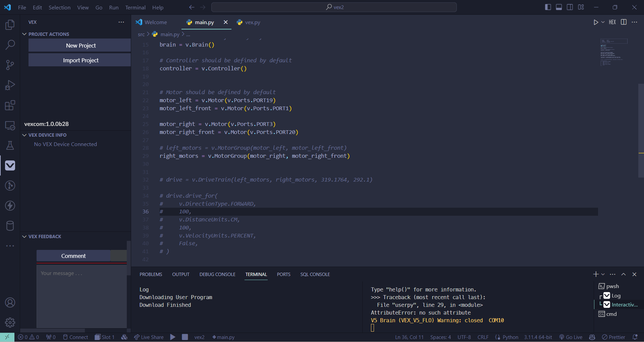Select the Log terminal entry
Viewport: 644px width, 342px height.
pos(616,295)
